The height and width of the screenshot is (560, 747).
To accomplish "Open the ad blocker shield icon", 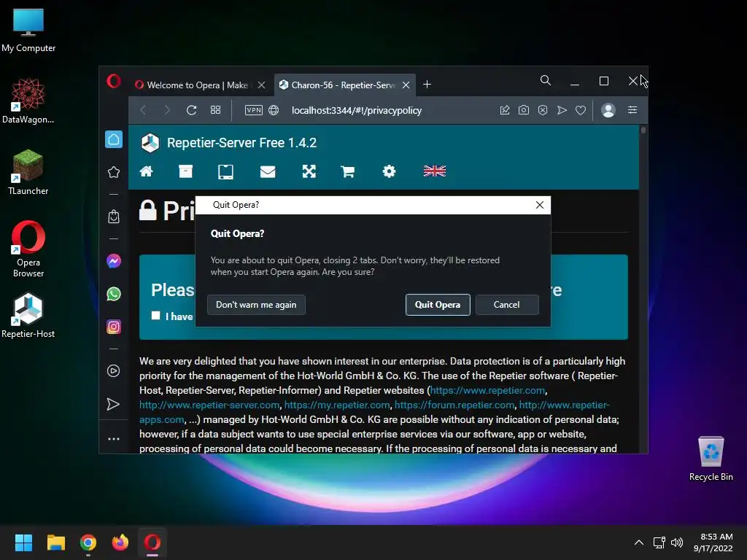I will 543,110.
